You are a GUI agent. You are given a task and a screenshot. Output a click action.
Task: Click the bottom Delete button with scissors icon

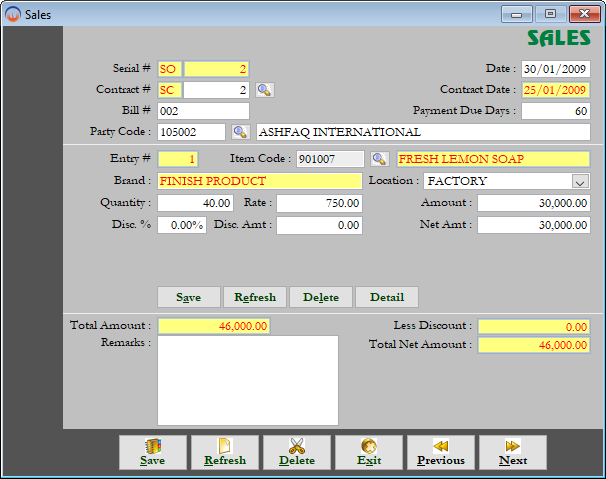[297, 452]
